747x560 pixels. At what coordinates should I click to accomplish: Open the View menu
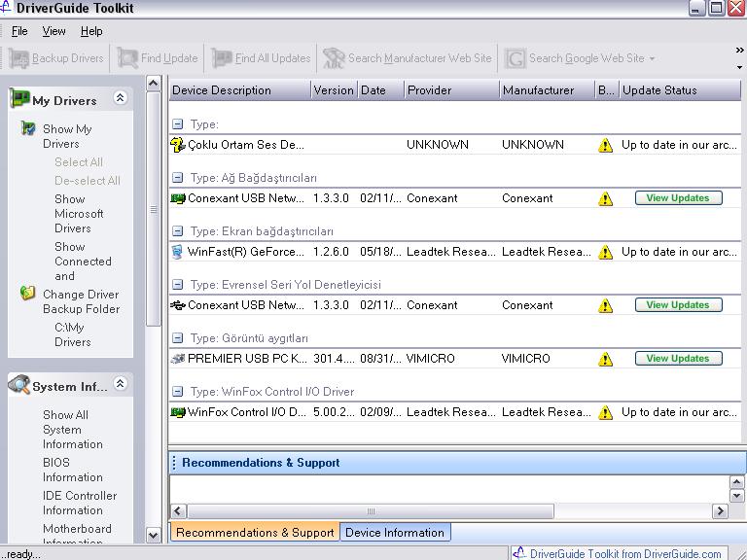click(53, 31)
